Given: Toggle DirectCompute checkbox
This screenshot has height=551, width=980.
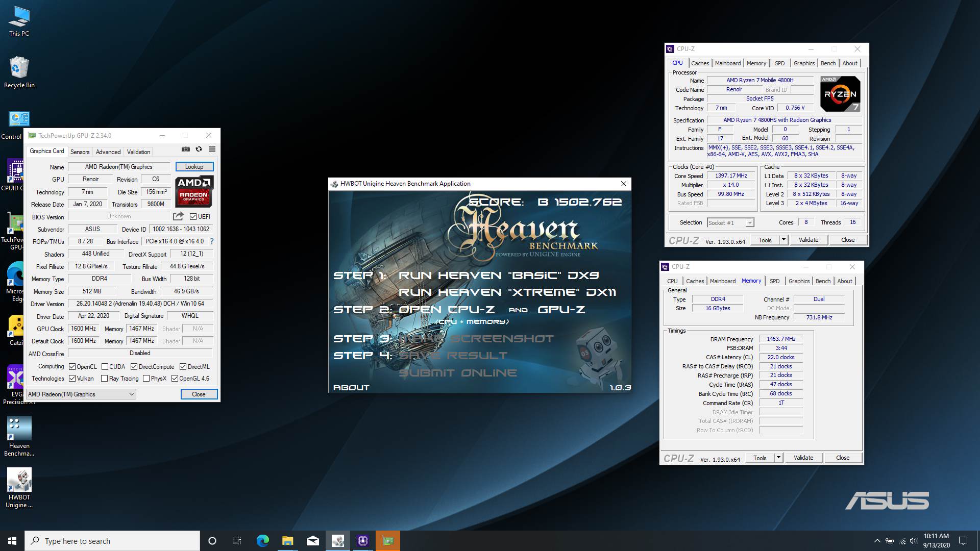Looking at the screenshot, I should [x=134, y=366].
